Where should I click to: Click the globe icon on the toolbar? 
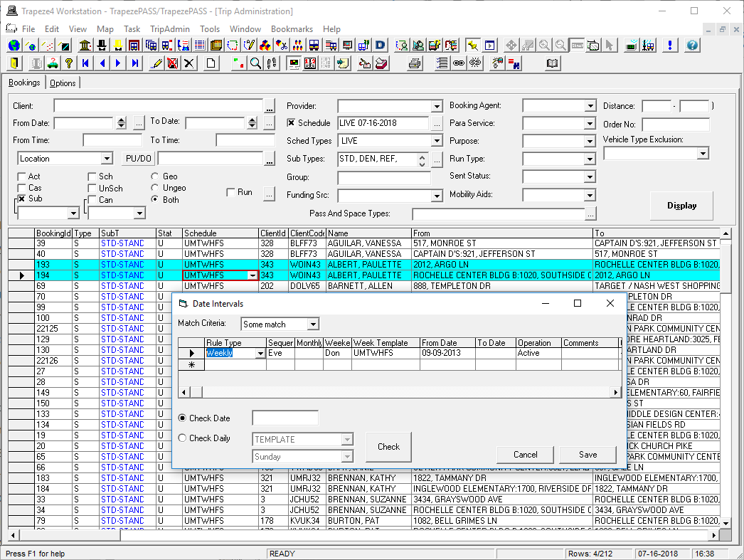click(14, 45)
